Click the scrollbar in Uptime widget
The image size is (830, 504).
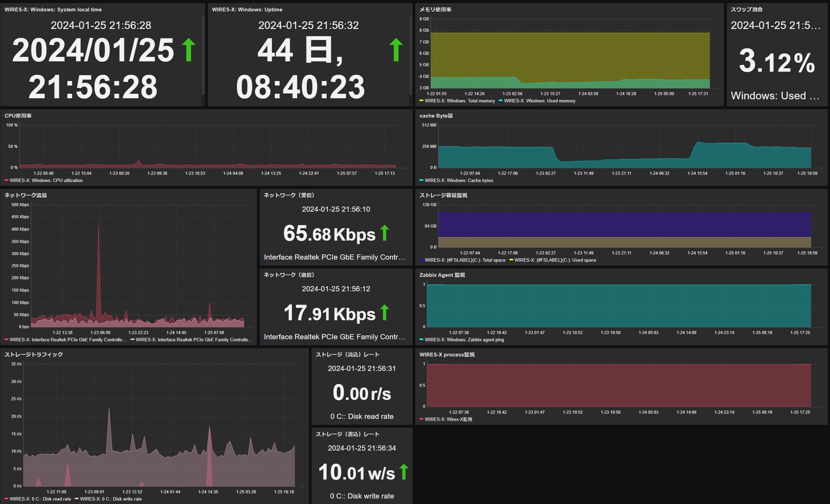411,55
